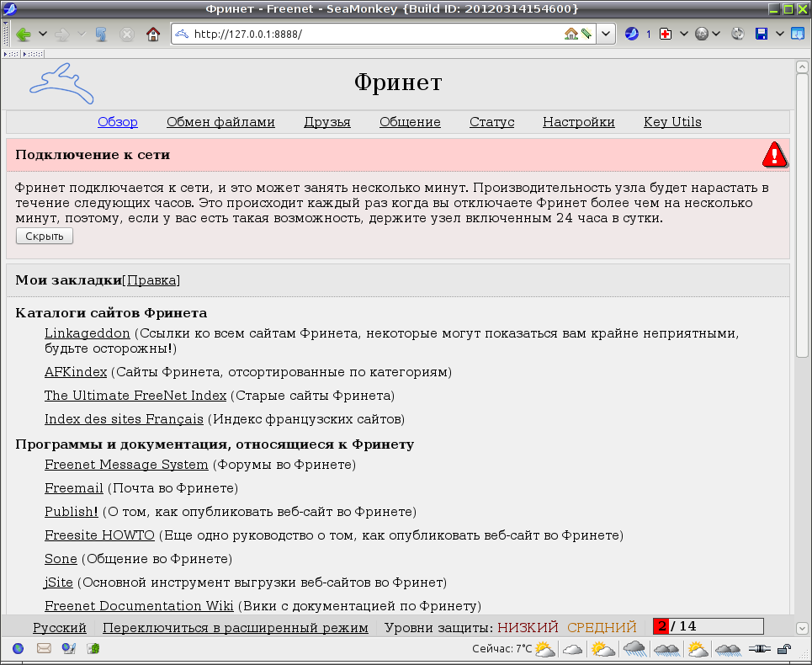Click the vertical scrollbar thumb
Image resolution: width=812 pixels, height=665 pixels.
click(802, 215)
